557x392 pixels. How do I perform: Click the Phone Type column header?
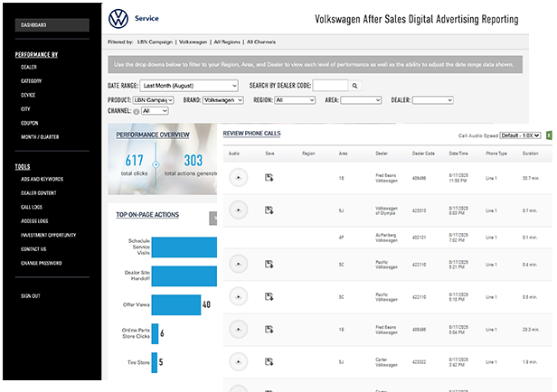(x=496, y=154)
